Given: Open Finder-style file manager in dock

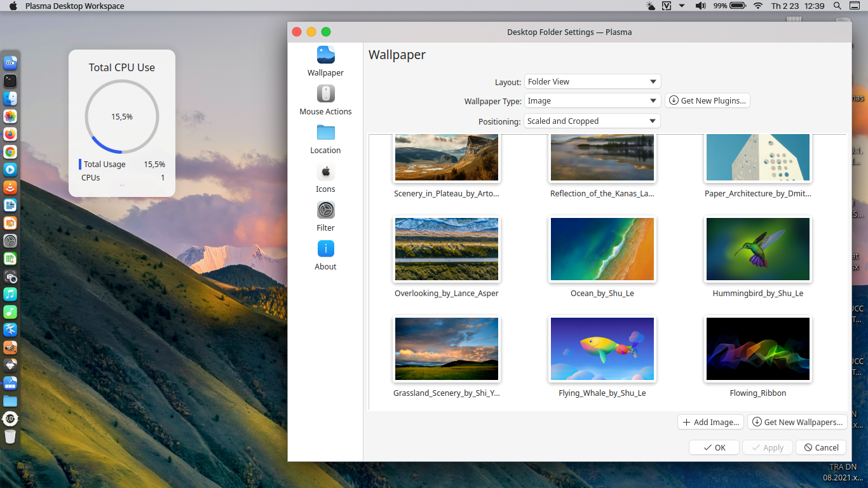Looking at the screenshot, I should [x=10, y=98].
